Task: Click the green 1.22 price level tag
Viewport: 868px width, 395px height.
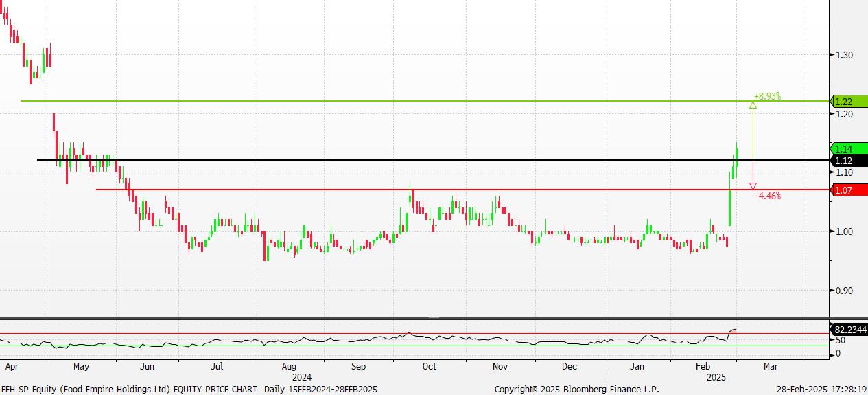Action: (x=849, y=102)
